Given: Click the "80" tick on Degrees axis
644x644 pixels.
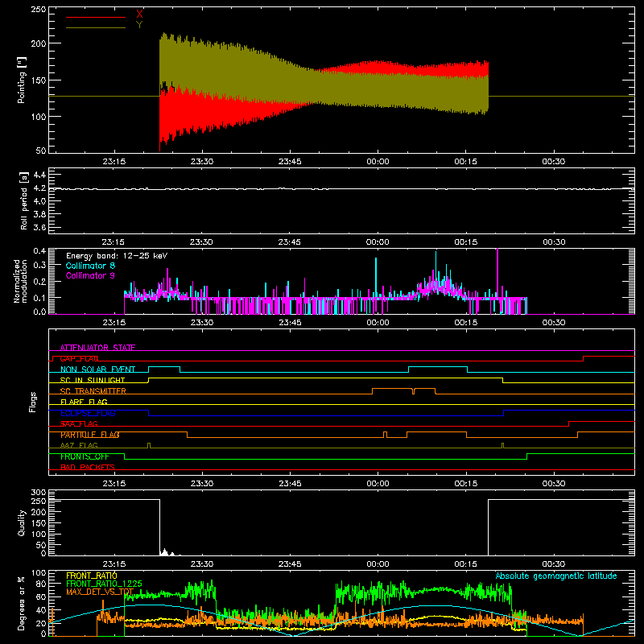Looking at the screenshot, I should [41, 583].
